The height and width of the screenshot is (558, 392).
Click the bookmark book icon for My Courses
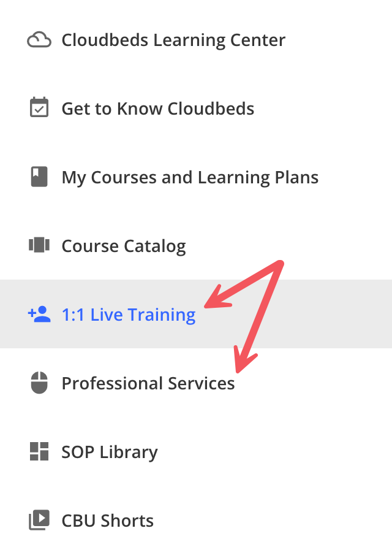[39, 178]
